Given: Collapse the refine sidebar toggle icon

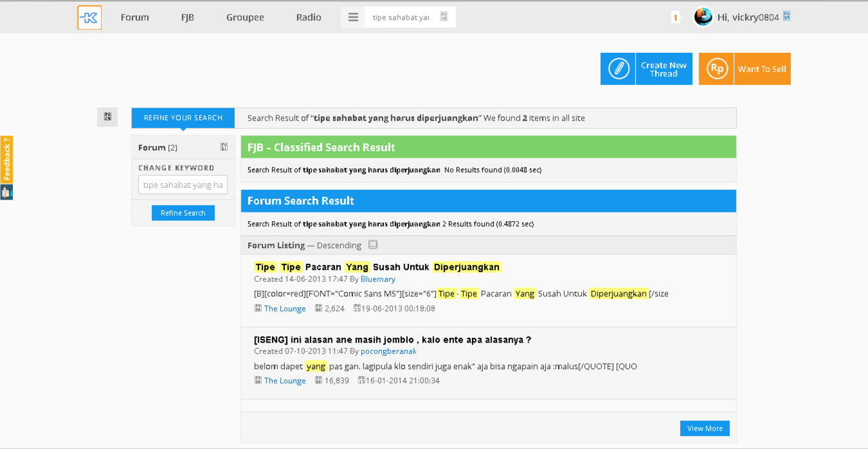Looking at the screenshot, I should pos(107,117).
